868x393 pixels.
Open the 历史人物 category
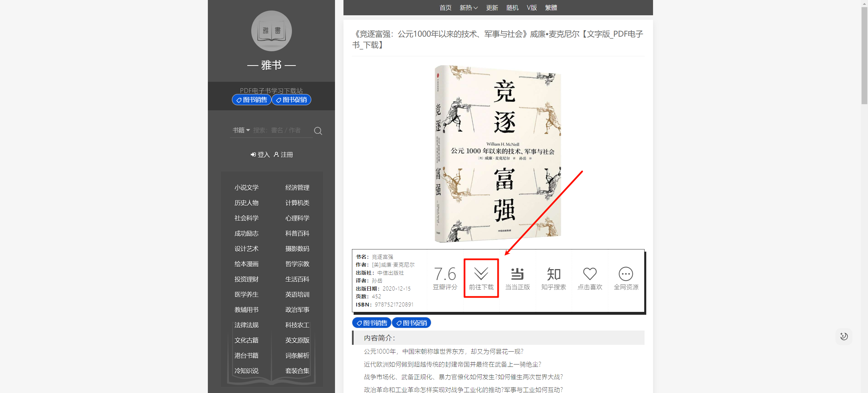pyautogui.click(x=246, y=203)
